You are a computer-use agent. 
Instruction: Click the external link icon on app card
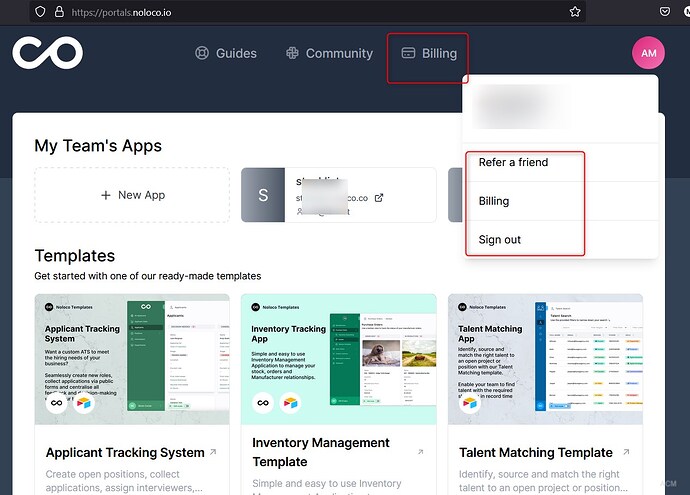(x=379, y=198)
